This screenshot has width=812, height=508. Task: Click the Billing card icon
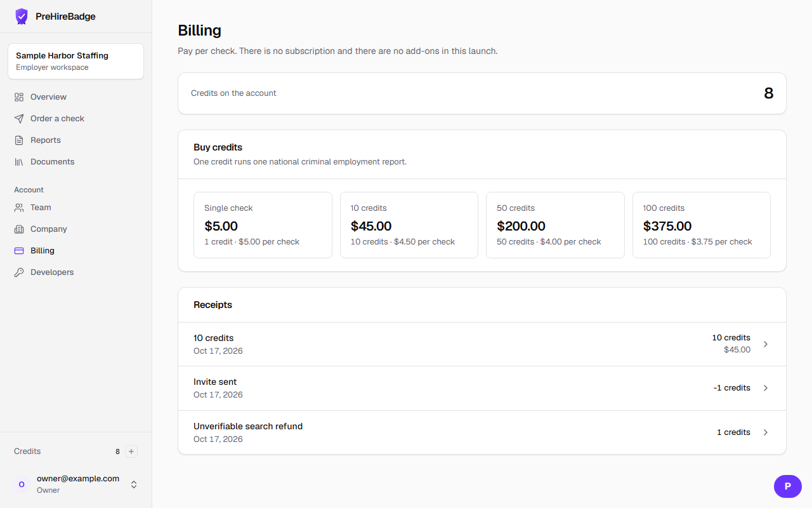(x=19, y=251)
